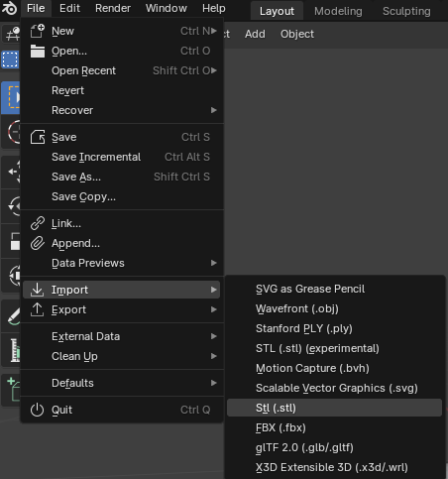Import SVG as Grease Pencil
The image size is (448, 479).
[334, 289]
